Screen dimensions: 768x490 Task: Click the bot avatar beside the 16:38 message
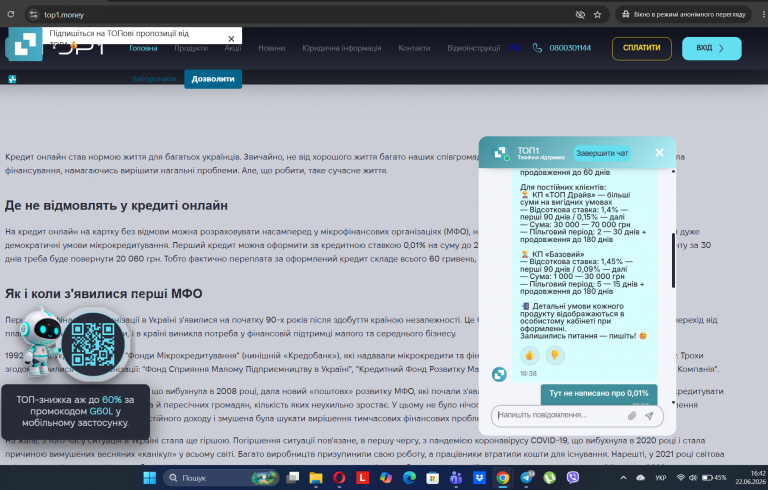coord(499,374)
